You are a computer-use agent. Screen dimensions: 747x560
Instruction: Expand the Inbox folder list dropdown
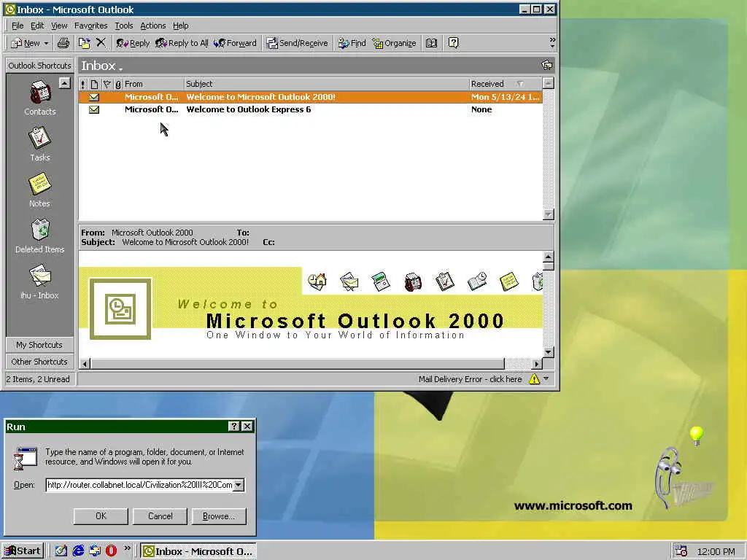click(x=120, y=69)
